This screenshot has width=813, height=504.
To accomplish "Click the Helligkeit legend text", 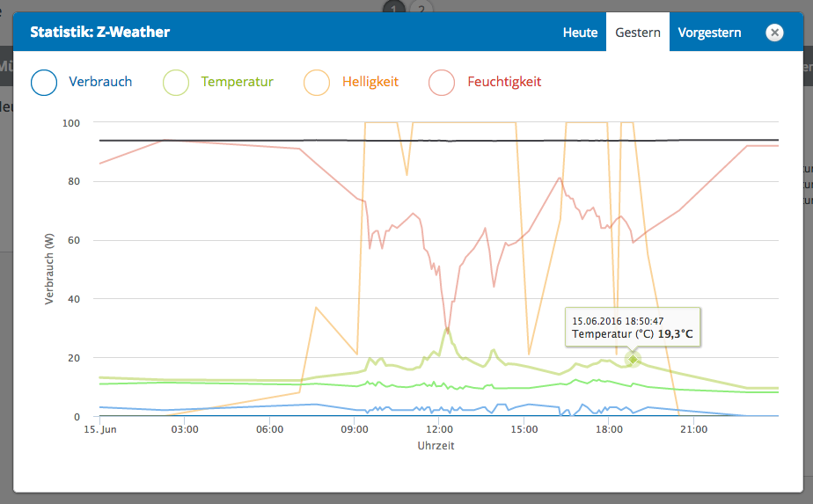I will click(x=370, y=82).
